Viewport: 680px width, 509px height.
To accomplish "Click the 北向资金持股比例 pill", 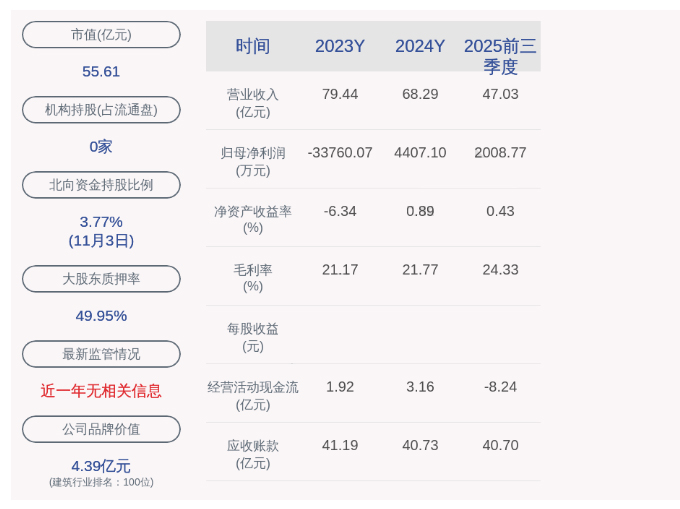I will point(101,185).
